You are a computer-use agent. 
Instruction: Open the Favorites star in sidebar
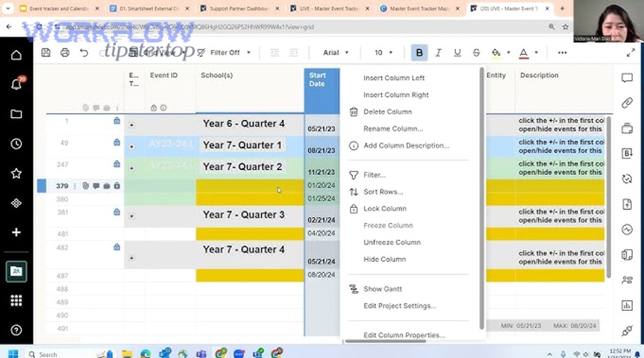coord(16,174)
